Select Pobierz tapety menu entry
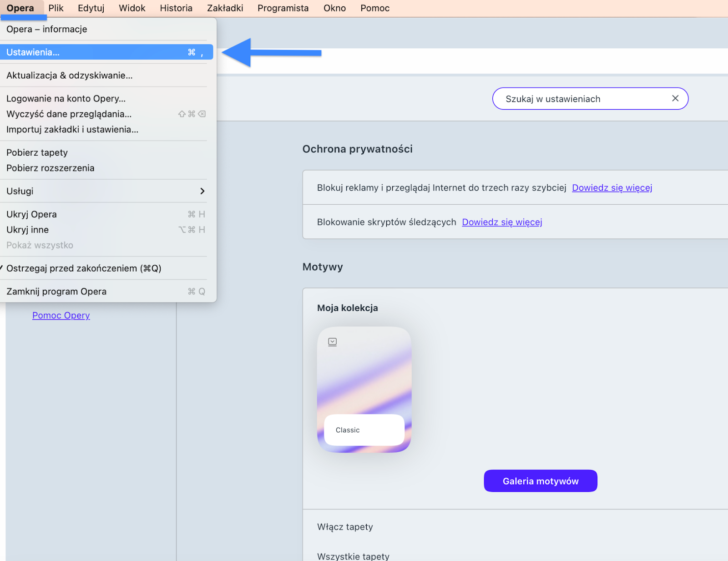 pyautogui.click(x=106, y=153)
